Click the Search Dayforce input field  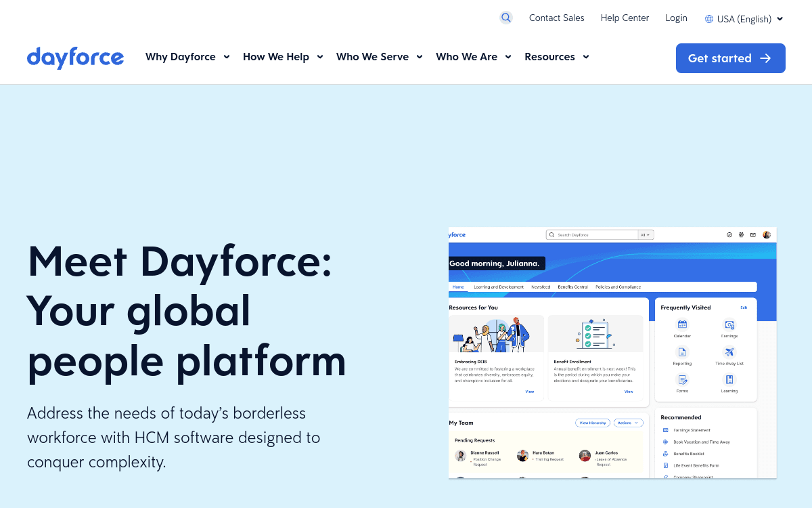point(592,235)
